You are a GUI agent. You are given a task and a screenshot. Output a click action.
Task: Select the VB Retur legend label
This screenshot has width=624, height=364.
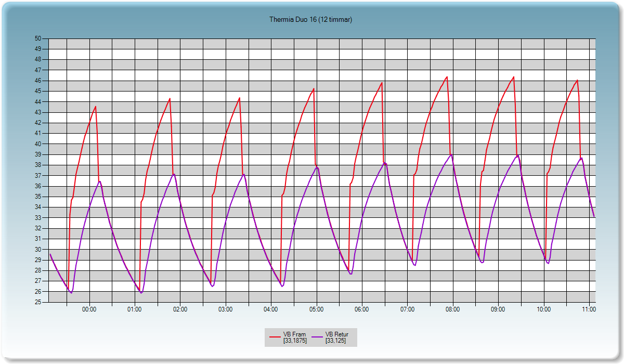(x=336, y=334)
